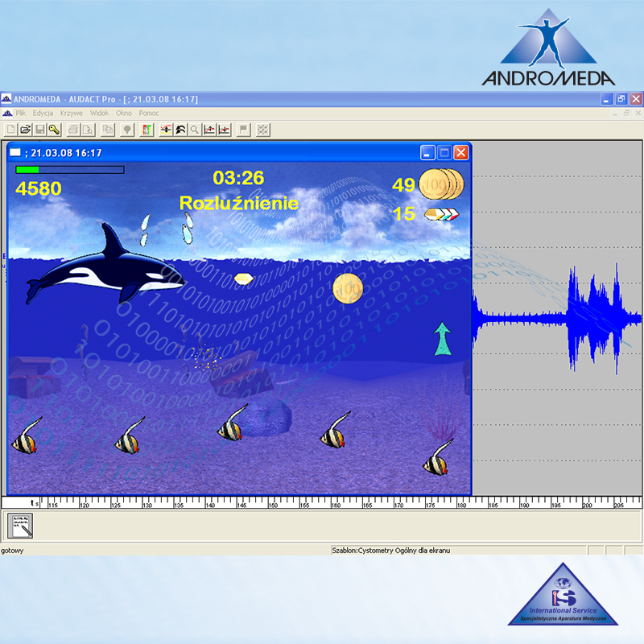Click the Save floppy disk icon
Image resolution: width=644 pixels, height=644 pixels.
click(39, 129)
